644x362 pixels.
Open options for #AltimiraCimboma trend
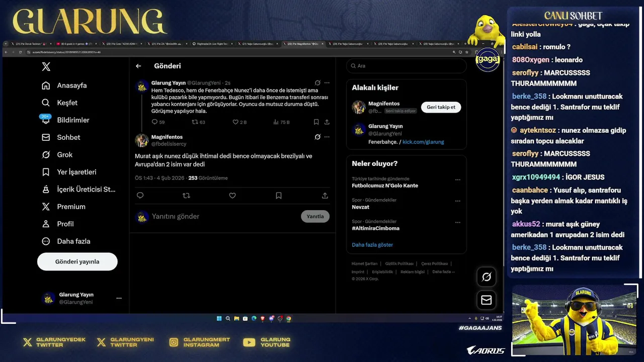click(458, 222)
